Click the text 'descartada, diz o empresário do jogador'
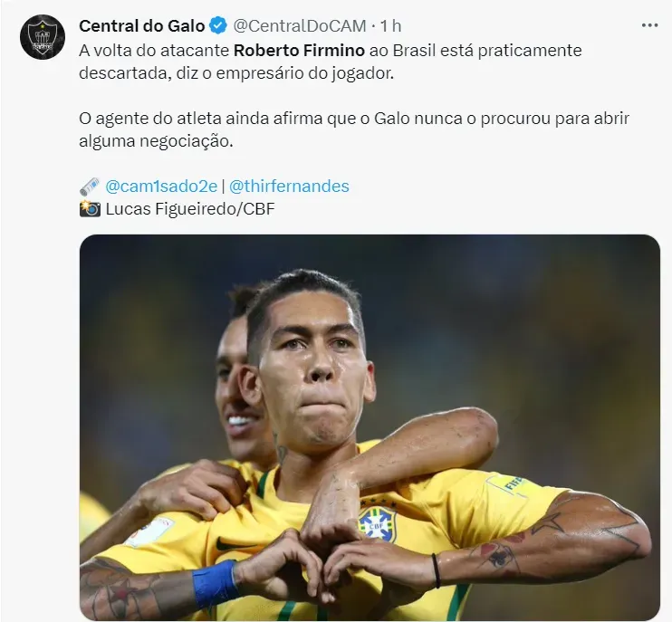The image size is (672, 622). point(236,73)
